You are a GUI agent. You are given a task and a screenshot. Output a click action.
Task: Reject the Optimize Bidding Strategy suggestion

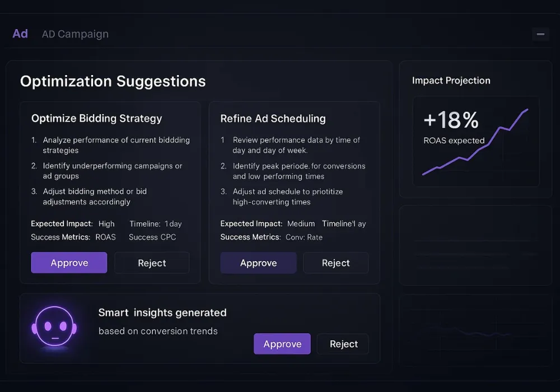point(152,263)
